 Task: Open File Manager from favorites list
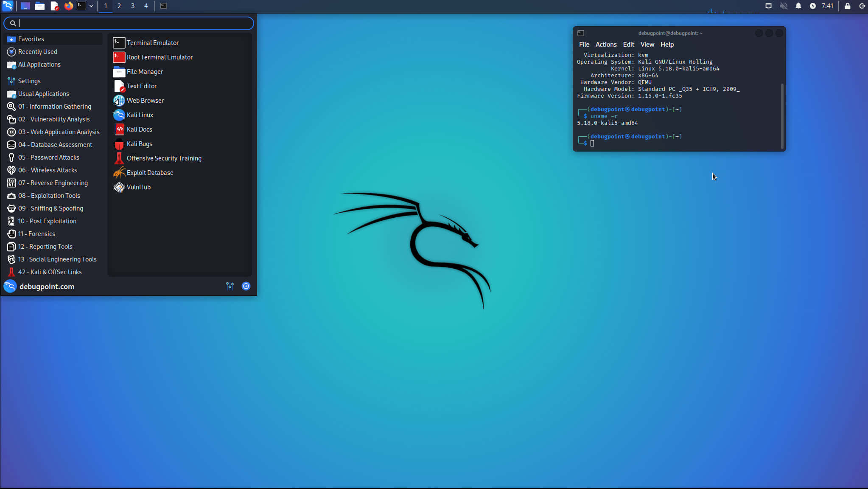180,72
